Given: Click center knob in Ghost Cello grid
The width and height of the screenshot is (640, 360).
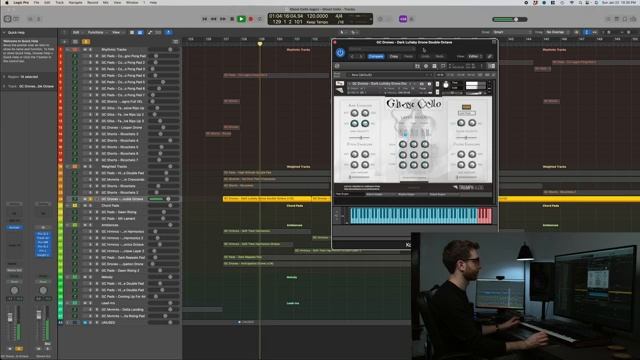Looking at the screenshot, I should [413, 155].
